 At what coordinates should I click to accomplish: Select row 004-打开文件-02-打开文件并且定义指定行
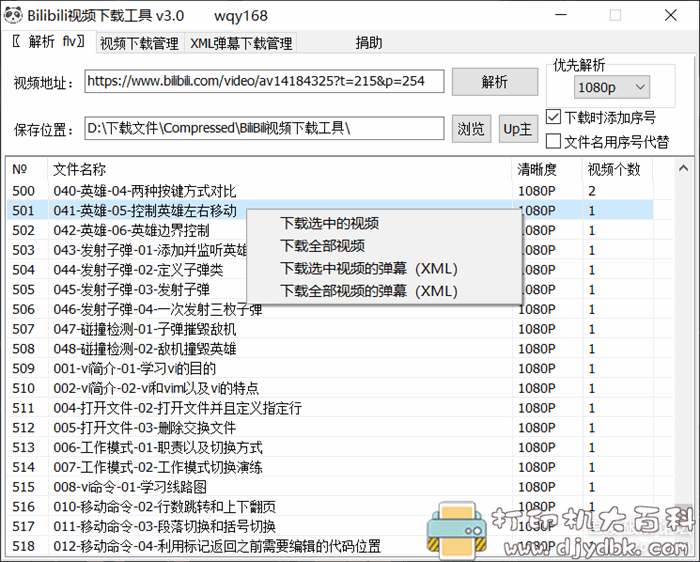330,408
